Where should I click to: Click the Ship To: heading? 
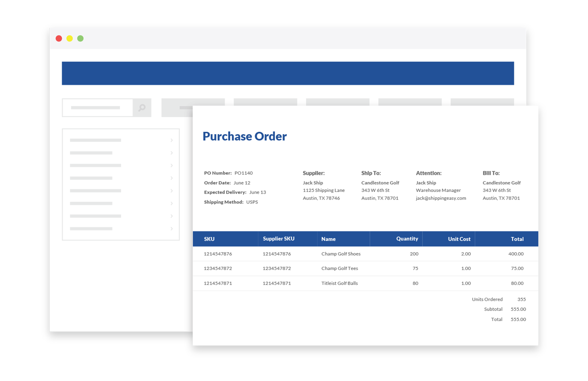[x=371, y=173]
